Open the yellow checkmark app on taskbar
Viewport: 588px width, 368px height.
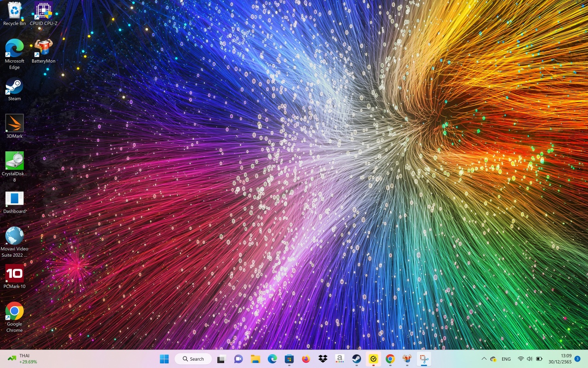[x=373, y=359]
